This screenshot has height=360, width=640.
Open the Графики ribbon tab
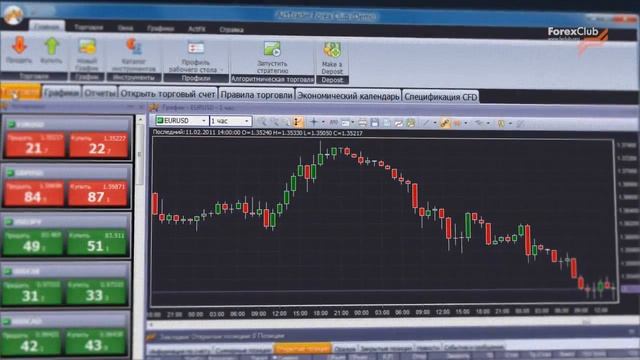coord(160,28)
